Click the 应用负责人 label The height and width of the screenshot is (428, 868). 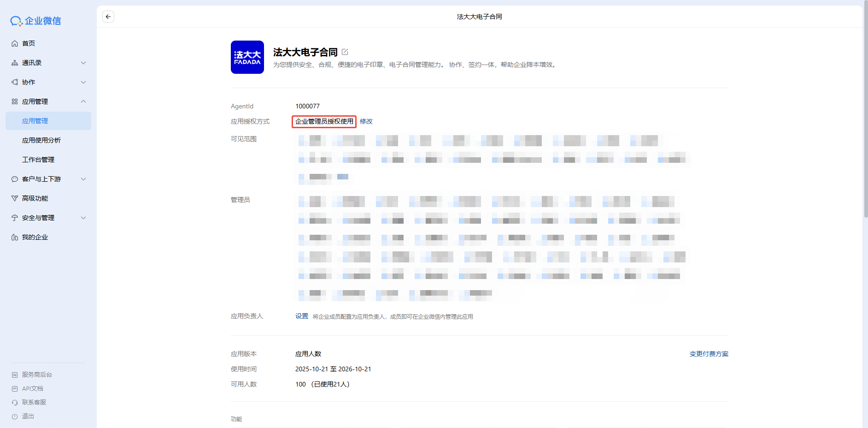pos(247,316)
